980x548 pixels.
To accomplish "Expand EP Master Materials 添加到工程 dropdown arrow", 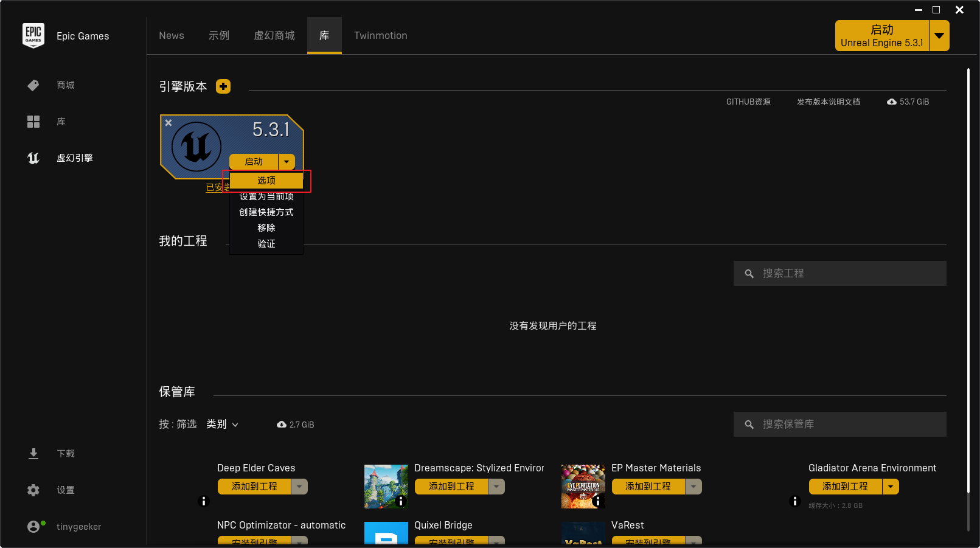I will [693, 487].
